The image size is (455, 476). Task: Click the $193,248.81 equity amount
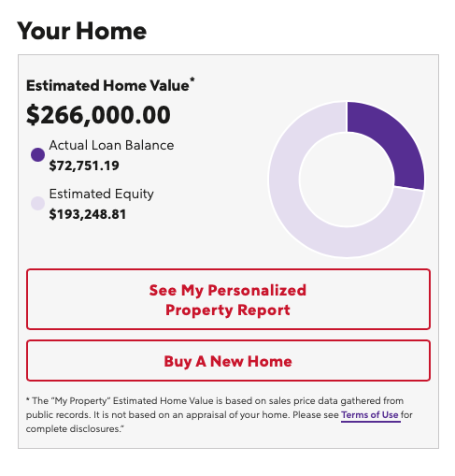(x=88, y=214)
